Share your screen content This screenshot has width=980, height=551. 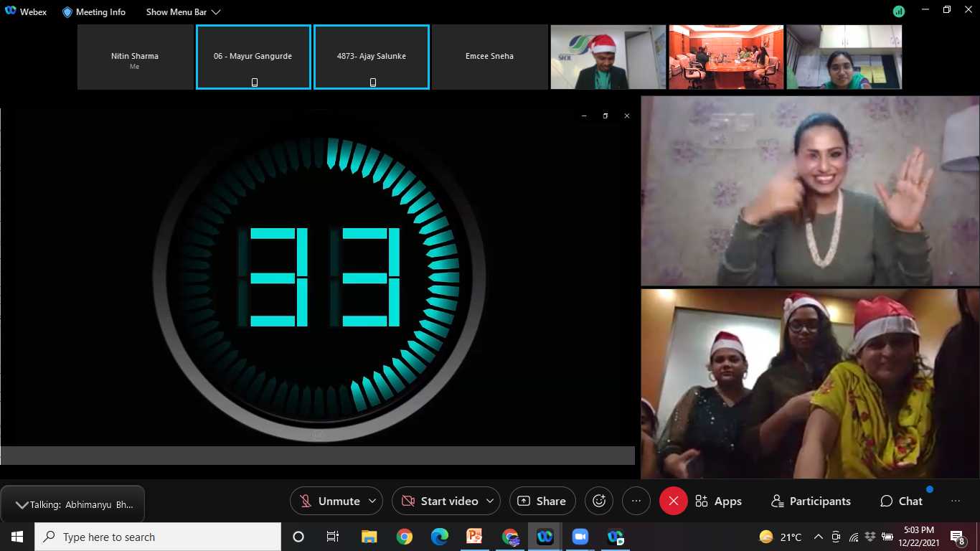pos(542,501)
